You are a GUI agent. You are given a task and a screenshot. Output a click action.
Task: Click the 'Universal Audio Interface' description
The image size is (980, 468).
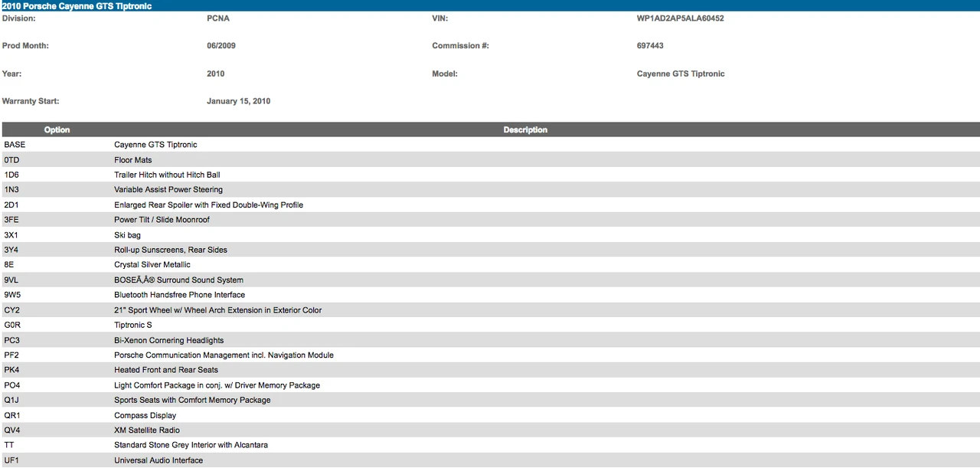(x=158, y=461)
